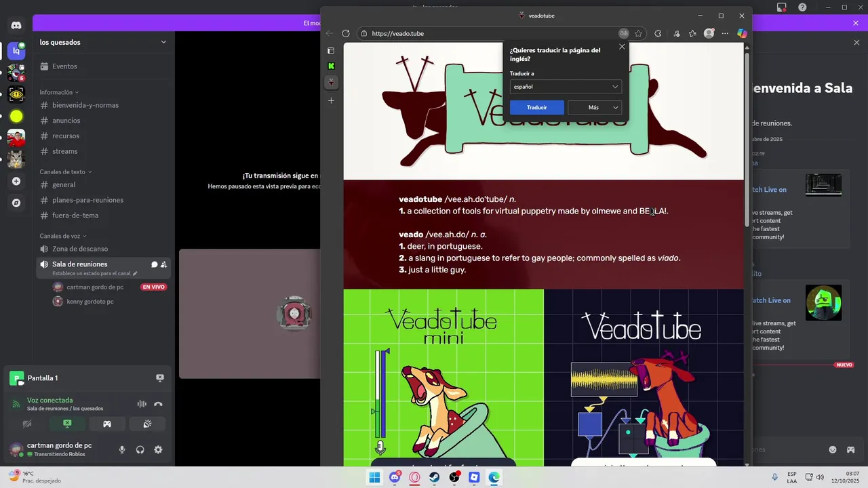Toggle deafen headphones in Discord
The image size is (868, 488).
coord(140,449)
